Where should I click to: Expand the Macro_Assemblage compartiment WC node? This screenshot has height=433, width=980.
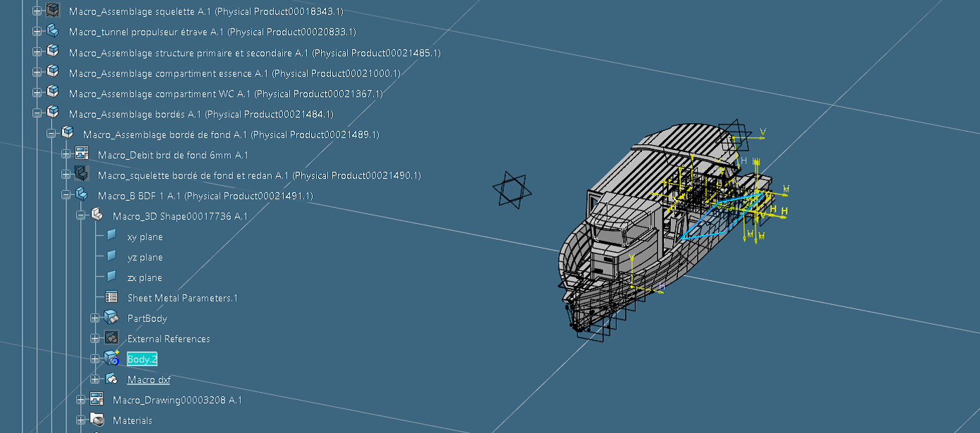coord(37,93)
